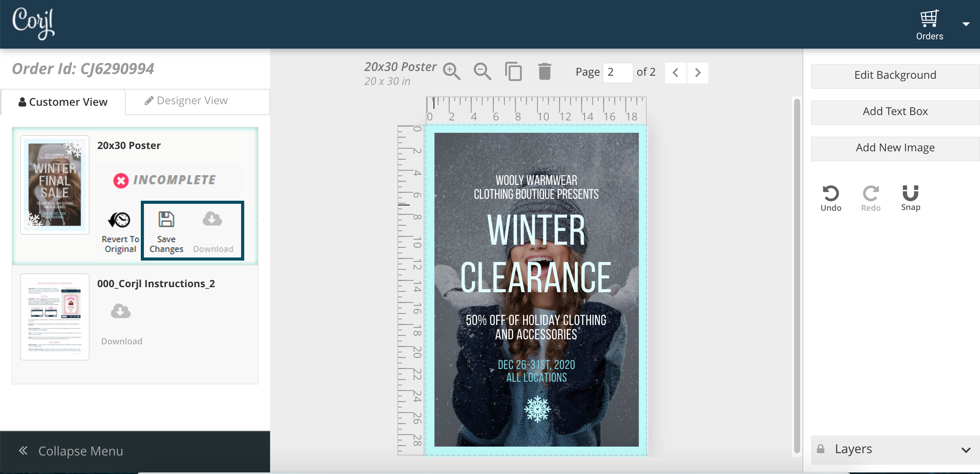Click the Redo arrow icon
980x474 pixels.
[x=870, y=193]
